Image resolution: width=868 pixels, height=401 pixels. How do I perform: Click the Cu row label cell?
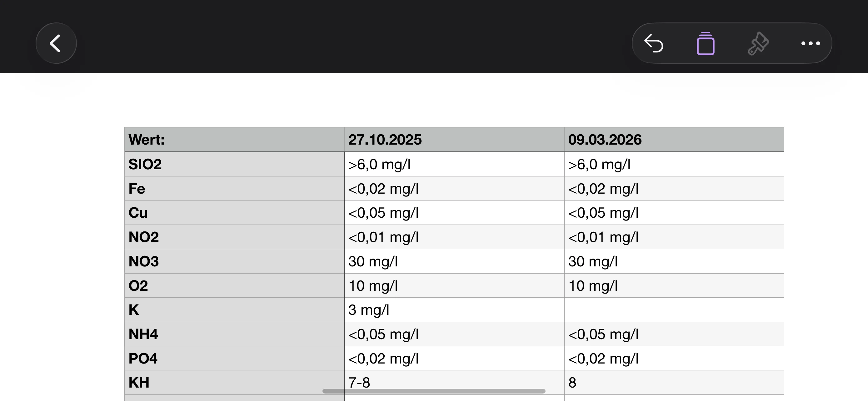point(234,213)
